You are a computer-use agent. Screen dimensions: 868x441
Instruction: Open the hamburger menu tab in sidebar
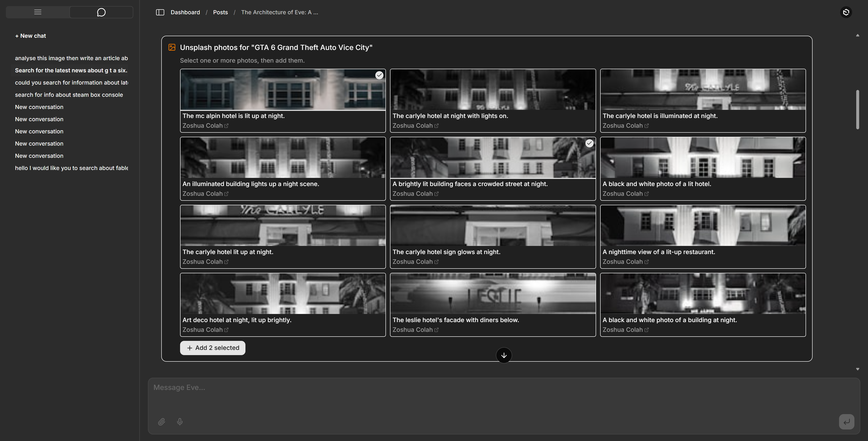point(38,12)
